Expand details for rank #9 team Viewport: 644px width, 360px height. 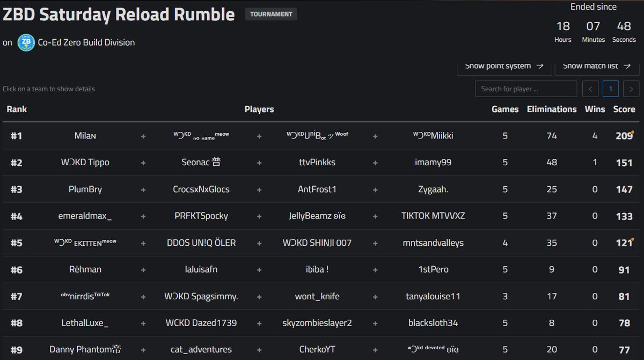pyautogui.click(x=322, y=349)
